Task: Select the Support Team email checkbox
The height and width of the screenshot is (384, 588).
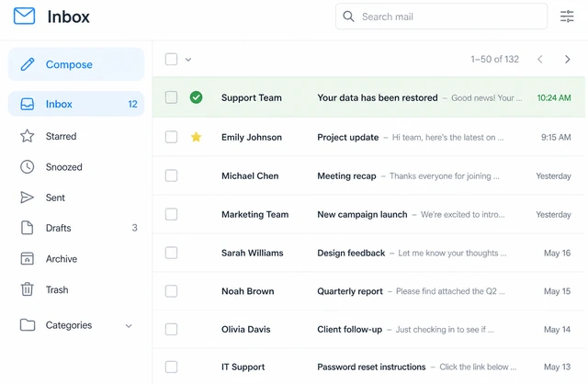Action: click(x=172, y=97)
